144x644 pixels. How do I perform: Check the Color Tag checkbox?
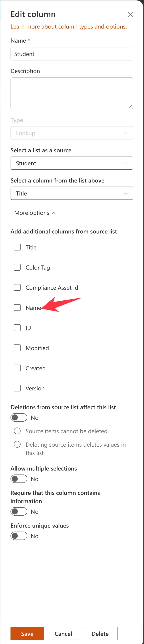click(x=17, y=267)
